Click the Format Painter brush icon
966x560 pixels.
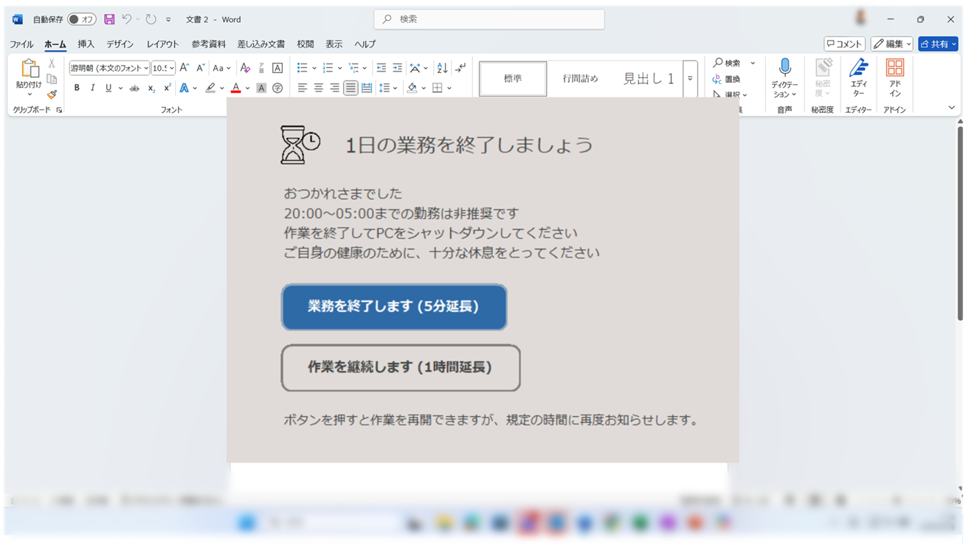click(x=52, y=94)
